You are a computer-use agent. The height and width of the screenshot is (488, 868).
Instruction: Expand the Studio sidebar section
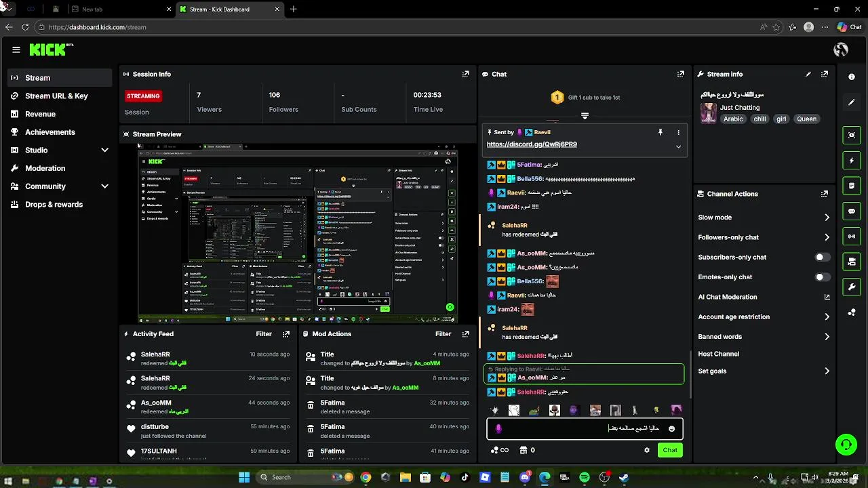[x=104, y=150]
